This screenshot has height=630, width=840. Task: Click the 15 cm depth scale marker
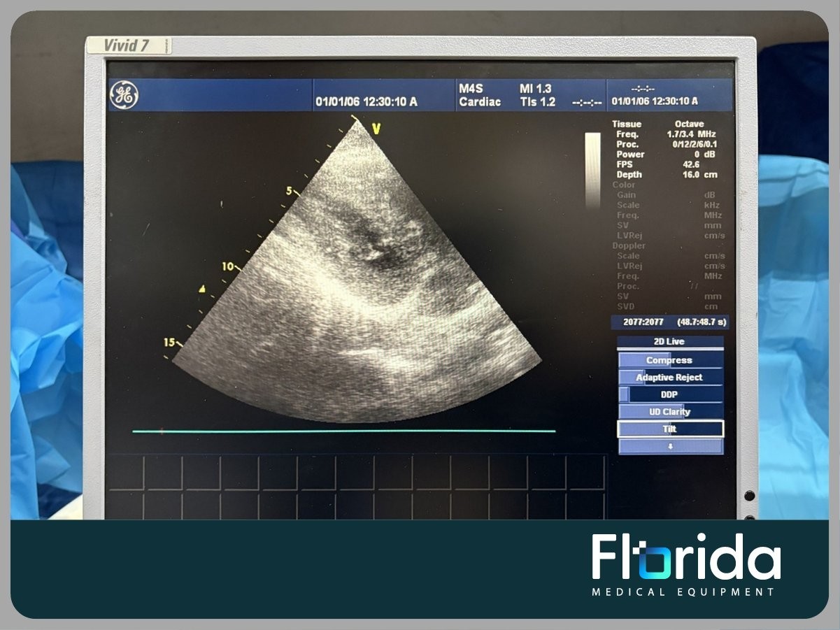170,342
